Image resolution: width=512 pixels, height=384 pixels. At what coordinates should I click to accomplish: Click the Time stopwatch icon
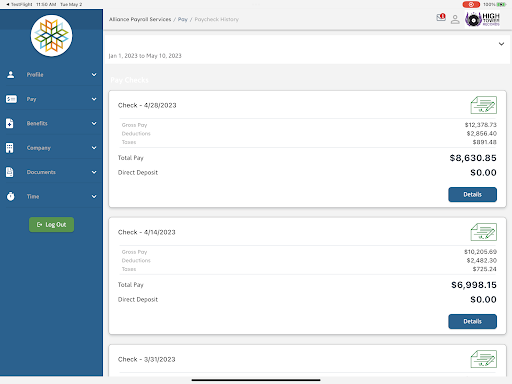[x=11, y=196]
